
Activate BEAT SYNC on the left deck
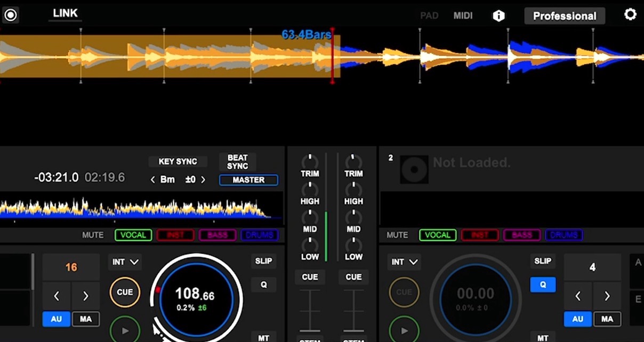pyautogui.click(x=237, y=161)
